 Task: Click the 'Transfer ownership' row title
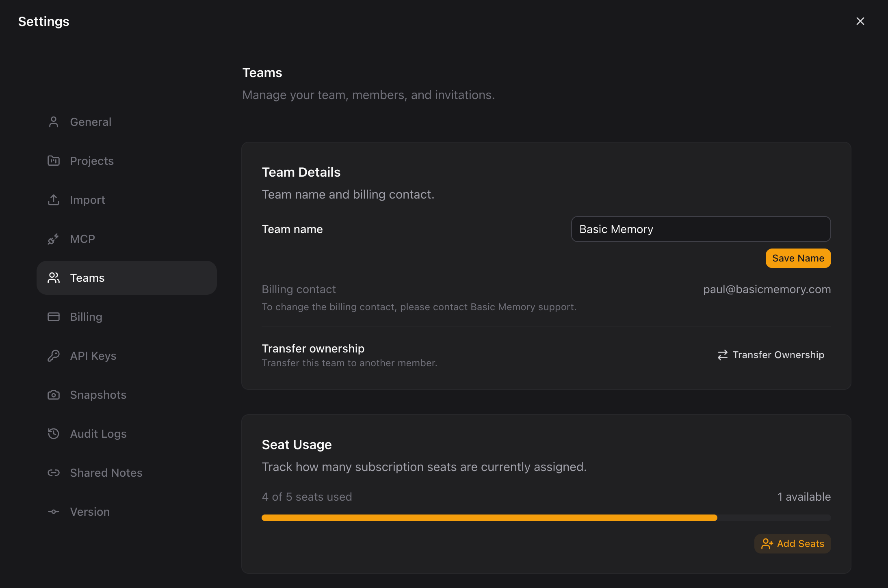[313, 348]
